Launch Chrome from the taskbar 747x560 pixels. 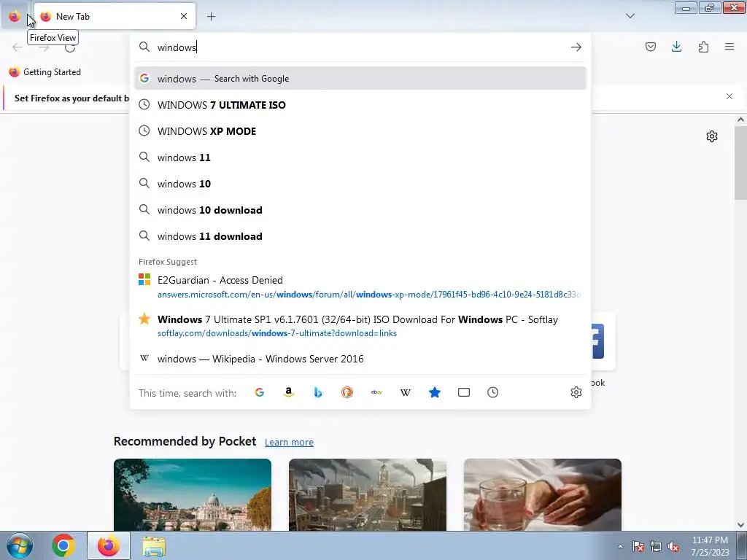click(x=63, y=545)
